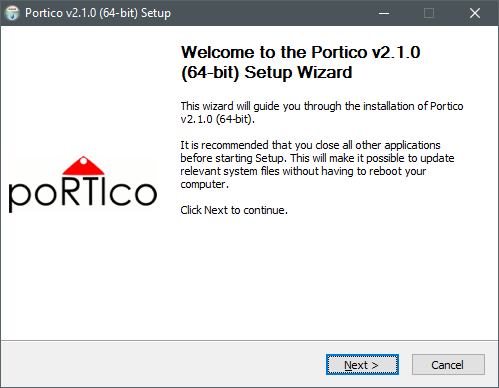Click the 'Click Next to continue.' text

tap(234, 210)
